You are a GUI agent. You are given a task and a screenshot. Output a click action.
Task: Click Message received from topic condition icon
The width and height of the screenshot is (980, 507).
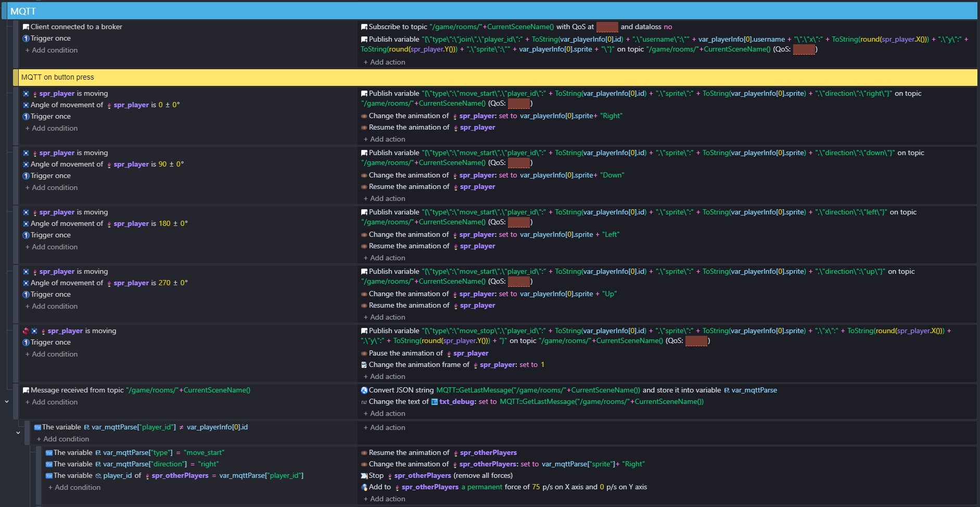pyautogui.click(x=26, y=390)
